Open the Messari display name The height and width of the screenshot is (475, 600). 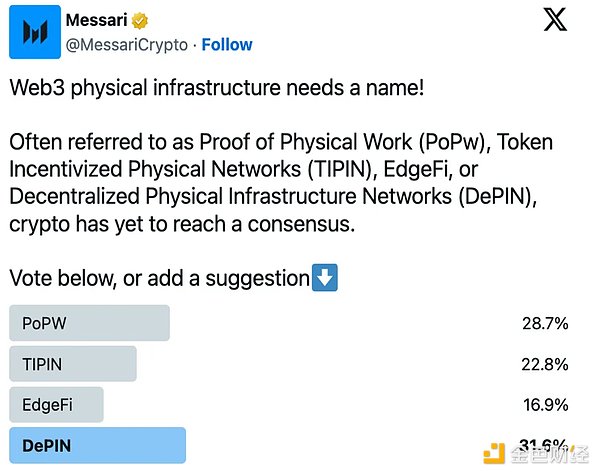tap(101, 20)
